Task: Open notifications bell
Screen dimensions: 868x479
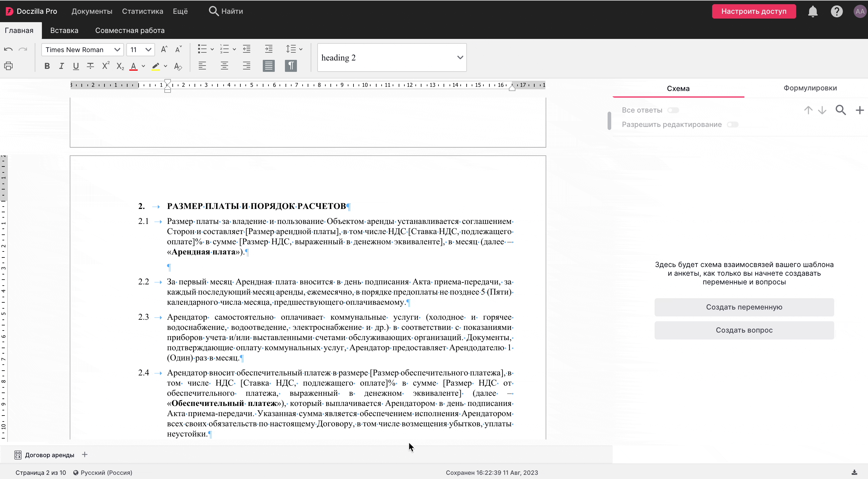Action: click(x=813, y=11)
